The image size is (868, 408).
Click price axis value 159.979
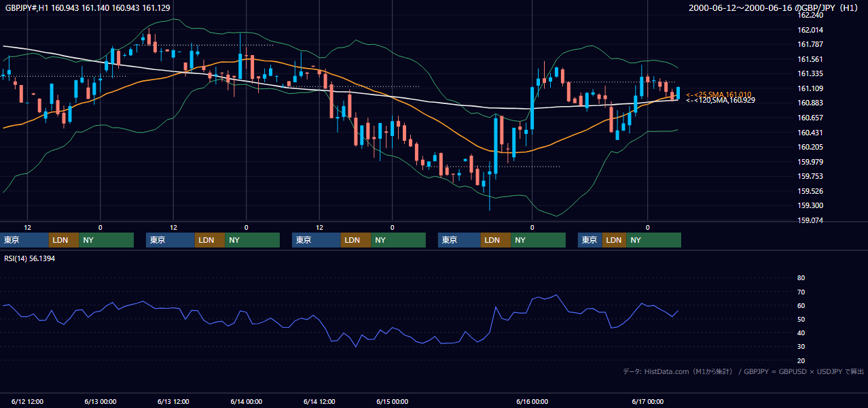810,162
